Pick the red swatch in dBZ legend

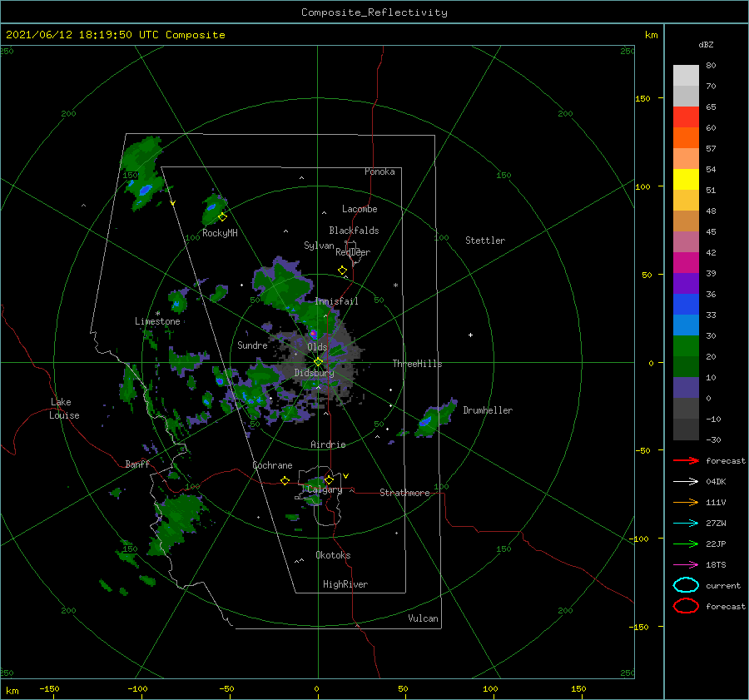point(686,117)
